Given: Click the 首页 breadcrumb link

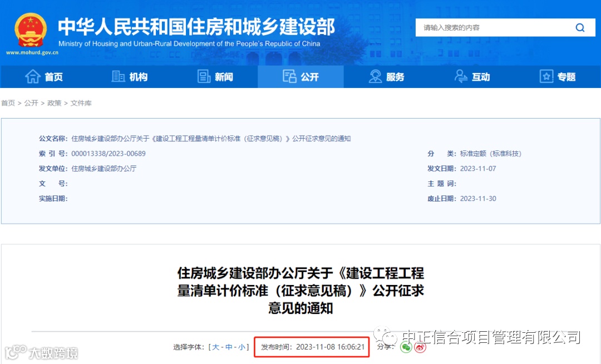Looking at the screenshot, I should click(8, 103).
